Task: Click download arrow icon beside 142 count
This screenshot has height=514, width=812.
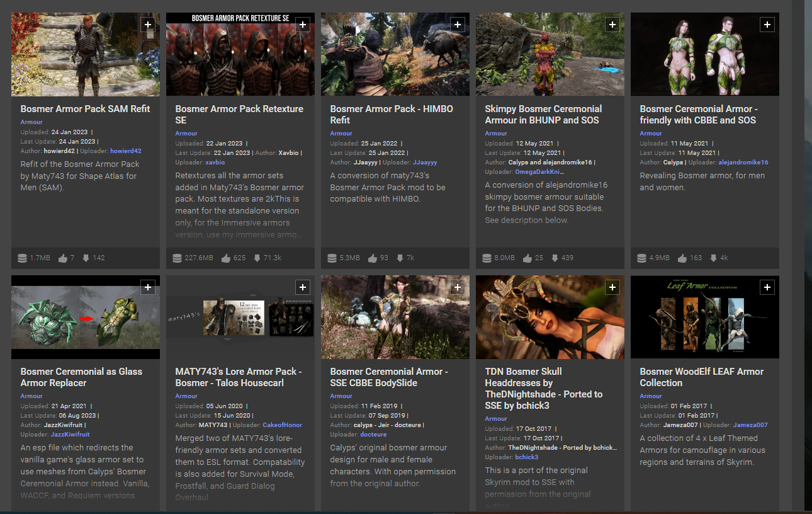Action: (x=85, y=258)
